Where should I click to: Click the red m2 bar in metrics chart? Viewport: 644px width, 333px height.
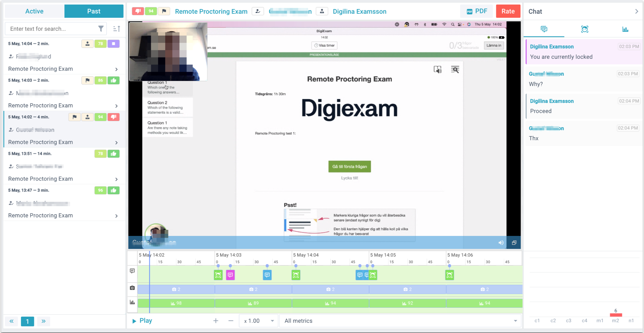[x=616, y=315]
